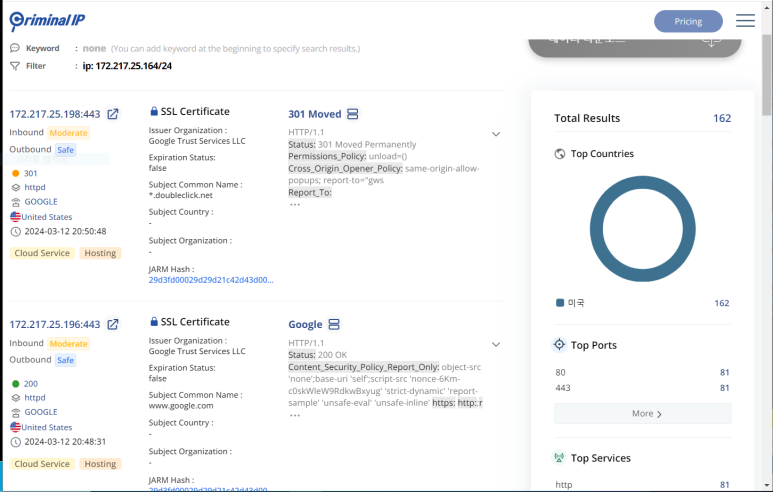Expand More under Top Ports

pyautogui.click(x=643, y=414)
